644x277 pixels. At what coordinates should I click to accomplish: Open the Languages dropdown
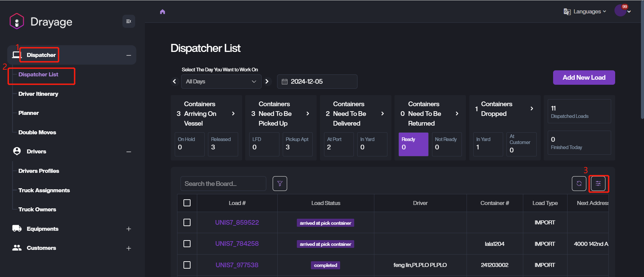click(585, 12)
